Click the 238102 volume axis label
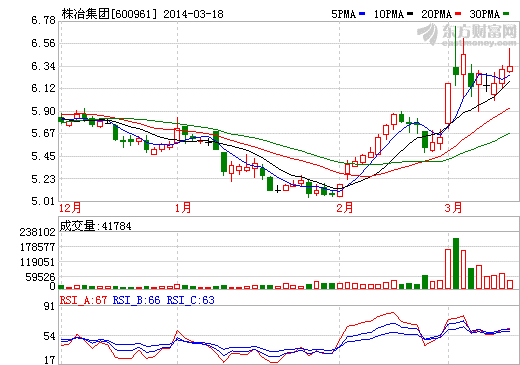Image resolution: width=520 pixels, height=365 pixels. point(37,232)
